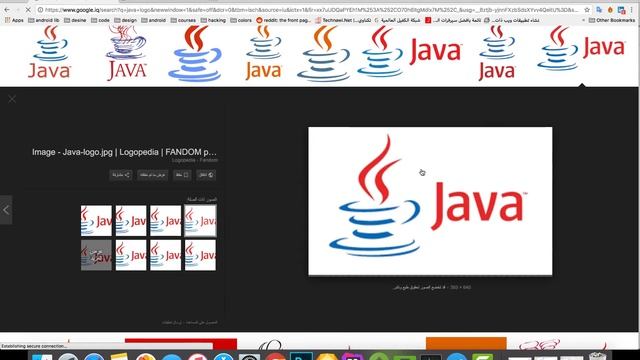Stop loading the page in the browser toolbar

click(28, 9)
